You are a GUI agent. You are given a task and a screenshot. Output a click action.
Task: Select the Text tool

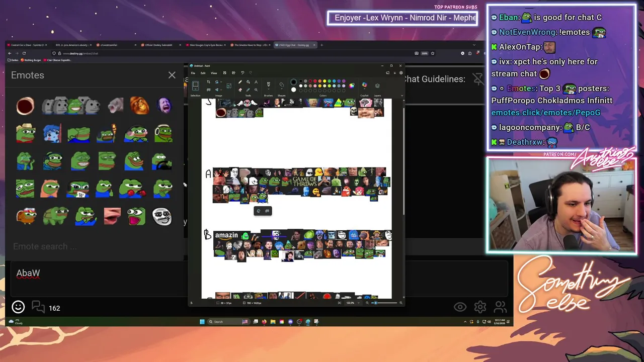tap(256, 82)
